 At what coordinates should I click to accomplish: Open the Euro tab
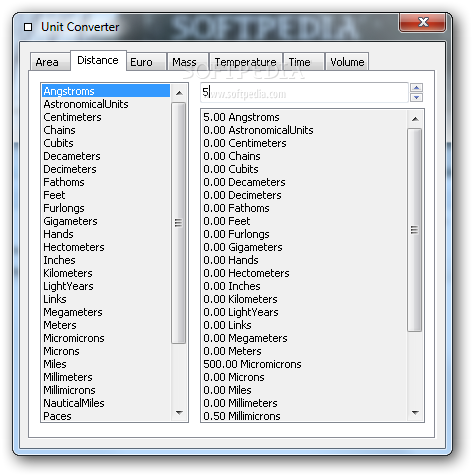point(146,62)
